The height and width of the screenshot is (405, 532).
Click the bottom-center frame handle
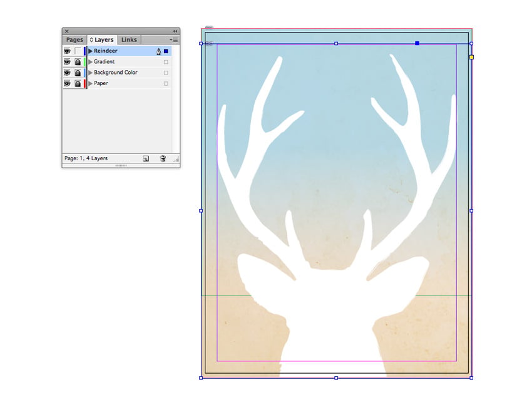coord(336,378)
